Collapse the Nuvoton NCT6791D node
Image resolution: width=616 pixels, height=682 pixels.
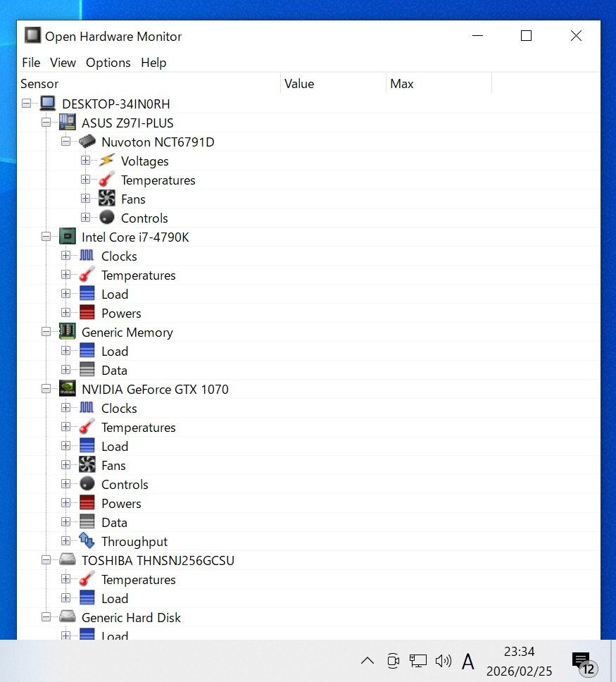point(65,142)
